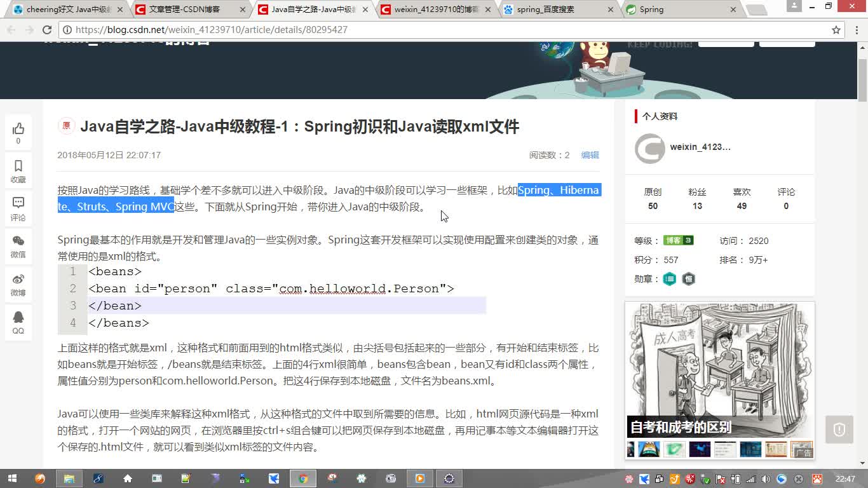Open the 评论 comment icon
Viewport: 868px width, 488px height.
click(x=18, y=203)
